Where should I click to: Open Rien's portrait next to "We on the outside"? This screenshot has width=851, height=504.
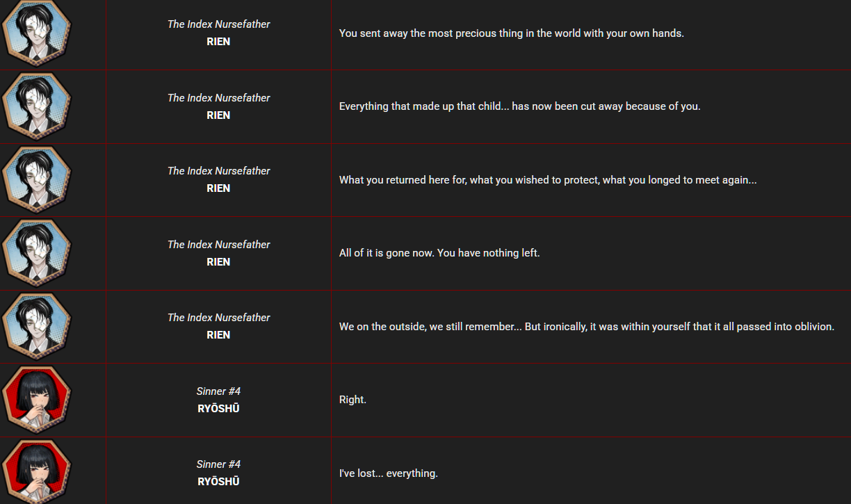[x=37, y=327]
